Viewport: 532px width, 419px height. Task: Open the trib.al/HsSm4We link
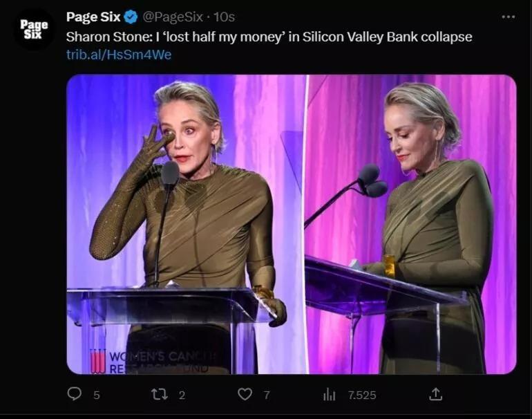[x=118, y=54]
